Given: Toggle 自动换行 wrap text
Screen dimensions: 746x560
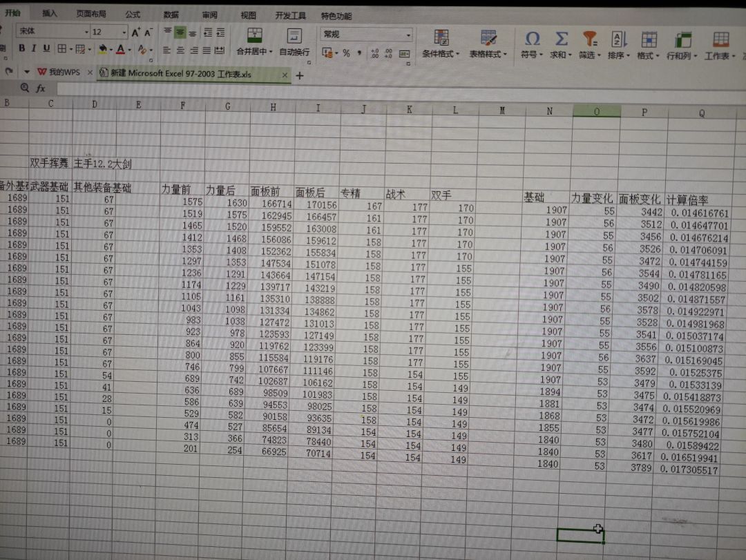Looking at the screenshot, I should point(294,42).
